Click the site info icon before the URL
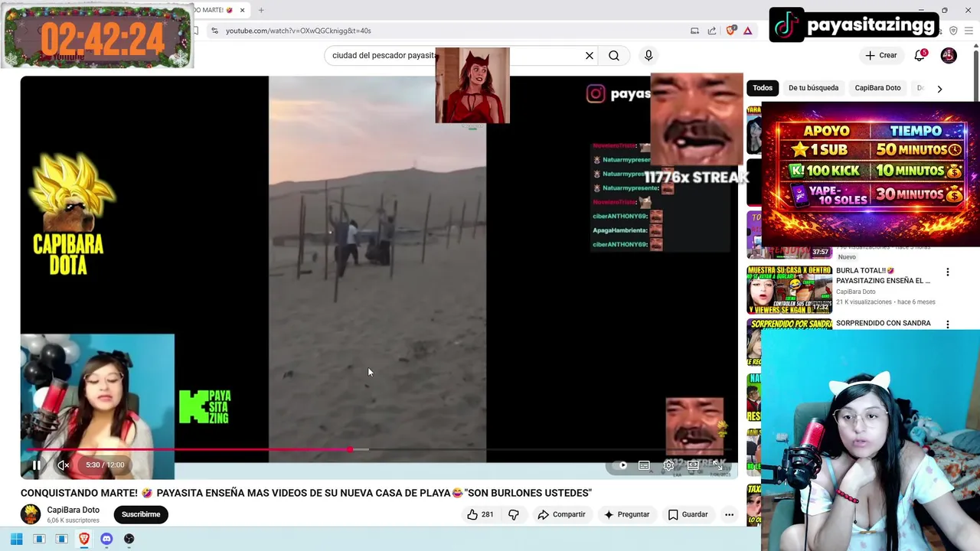Image resolution: width=980 pixels, height=551 pixels. tap(214, 31)
